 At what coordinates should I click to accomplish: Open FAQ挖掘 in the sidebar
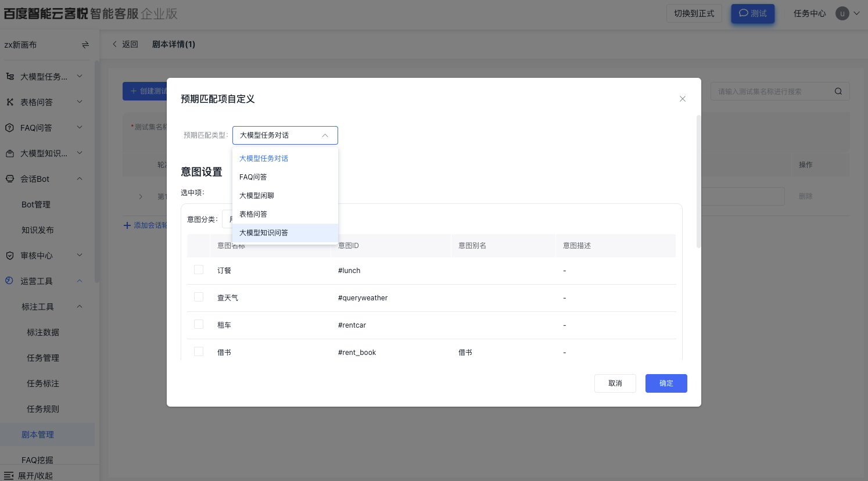point(37,460)
